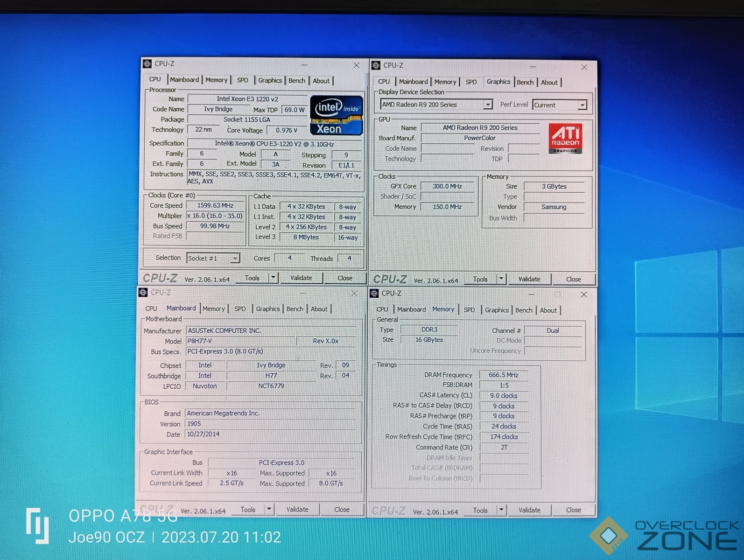
Task: Click Validate button in CPU window
Action: (x=301, y=278)
